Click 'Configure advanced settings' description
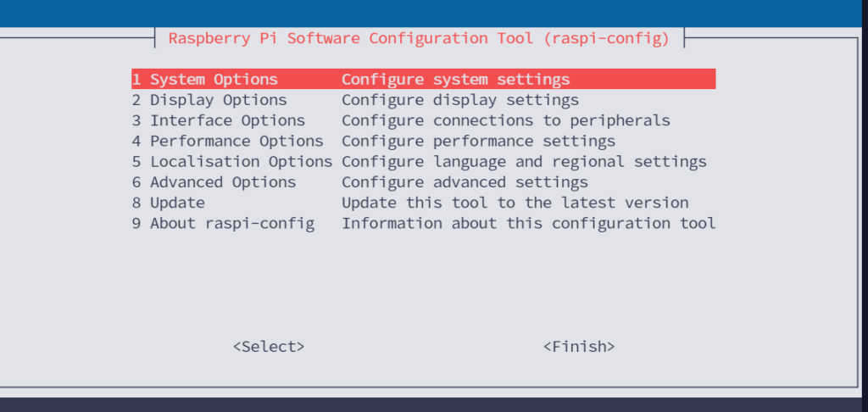This screenshot has width=868, height=412. pyautogui.click(x=465, y=182)
